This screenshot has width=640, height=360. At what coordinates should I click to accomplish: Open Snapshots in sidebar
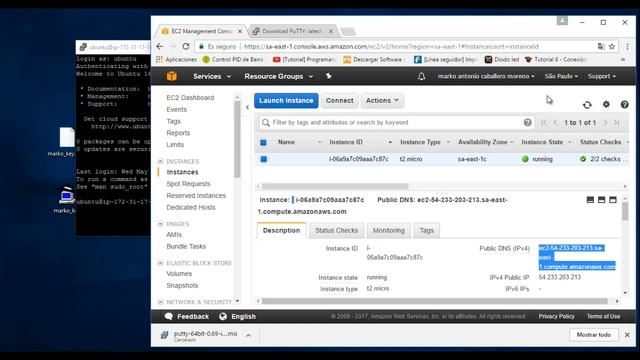click(182, 286)
